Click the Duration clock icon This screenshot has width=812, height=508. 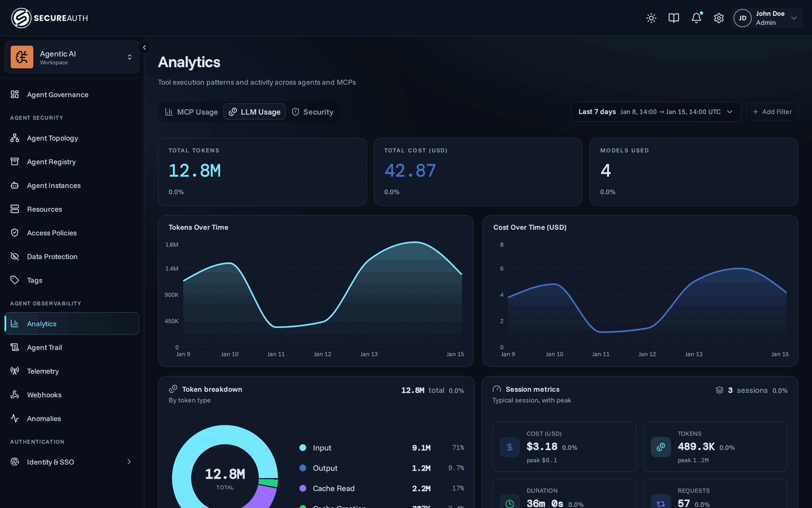(510, 503)
